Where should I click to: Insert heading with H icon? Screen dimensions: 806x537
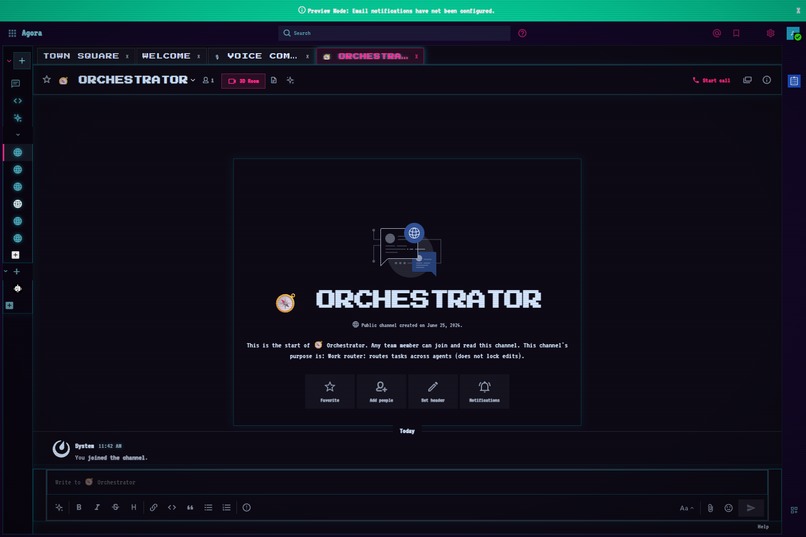[x=134, y=507]
